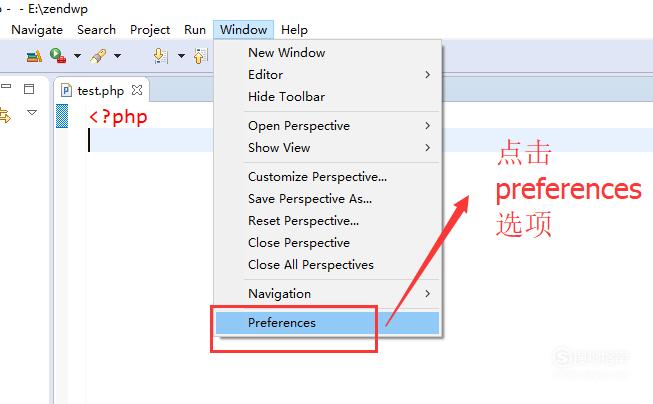Expand dropdown arrow next to run icon
653x404 pixels.
[77, 55]
